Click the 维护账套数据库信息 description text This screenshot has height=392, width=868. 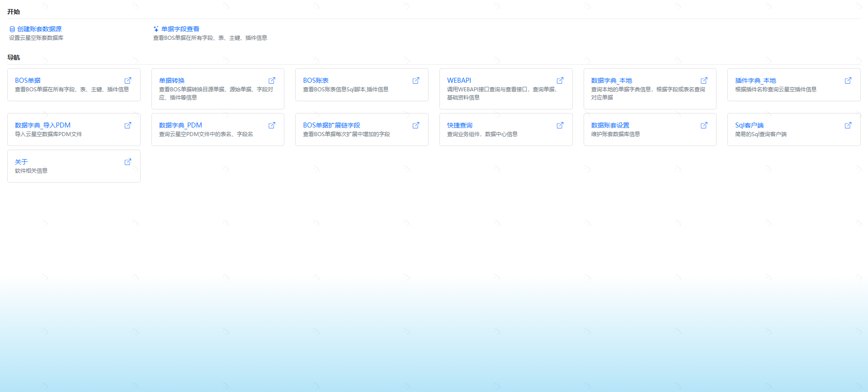(615, 134)
